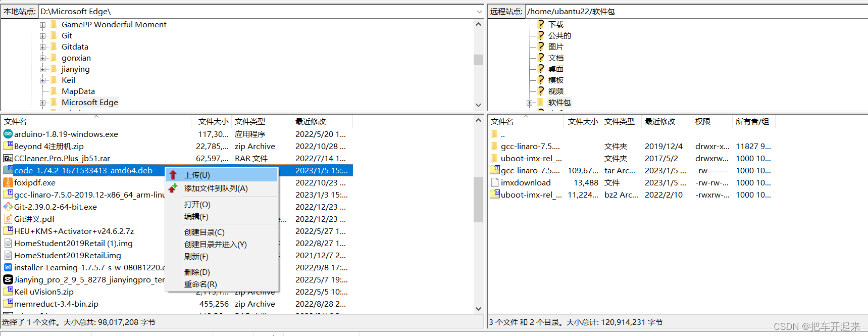Choose 上传(U) from the context menu

pyautogui.click(x=222, y=175)
